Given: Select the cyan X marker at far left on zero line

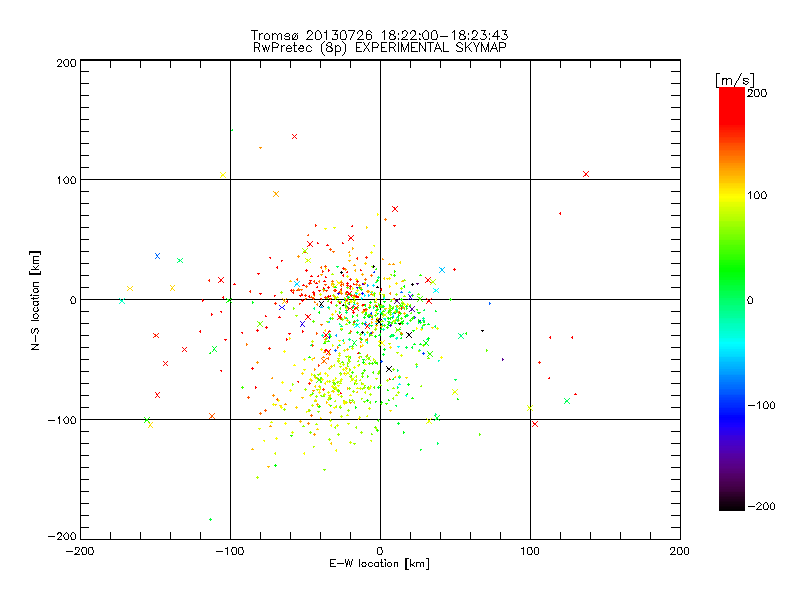Looking at the screenshot, I should click(122, 301).
